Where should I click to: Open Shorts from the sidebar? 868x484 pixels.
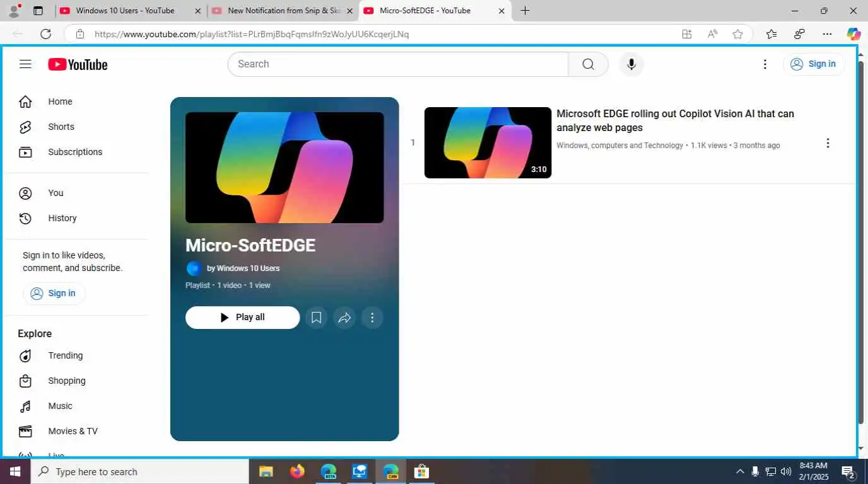[x=61, y=127]
